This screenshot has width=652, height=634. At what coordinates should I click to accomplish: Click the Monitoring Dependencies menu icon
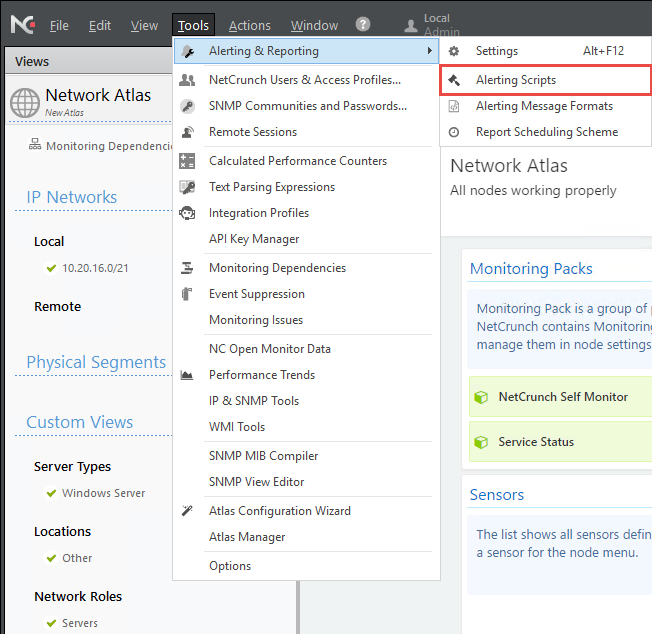click(x=187, y=268)
